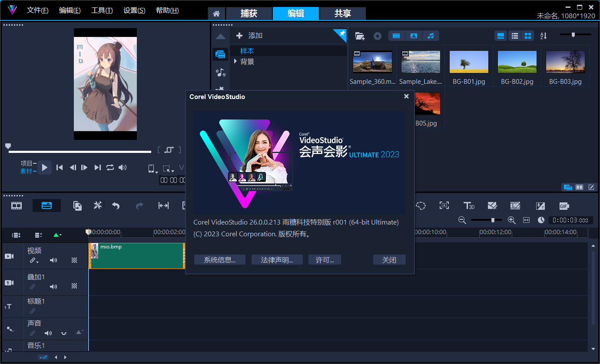The height and width of the screenshot is (364, 600).
Task: Switch to the 捕获 tab
Action: pos(249,13)
